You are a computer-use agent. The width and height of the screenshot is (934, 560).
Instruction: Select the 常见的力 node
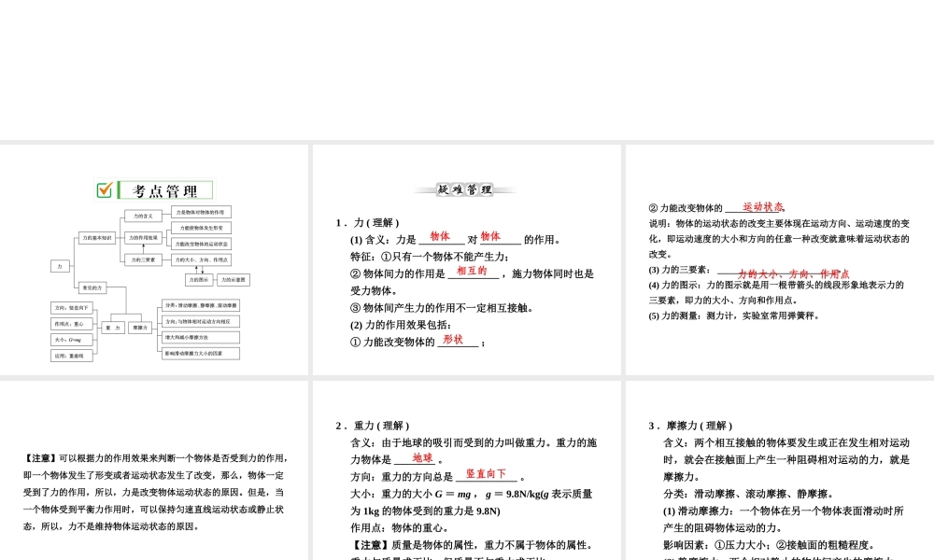(x=92, y=287)
